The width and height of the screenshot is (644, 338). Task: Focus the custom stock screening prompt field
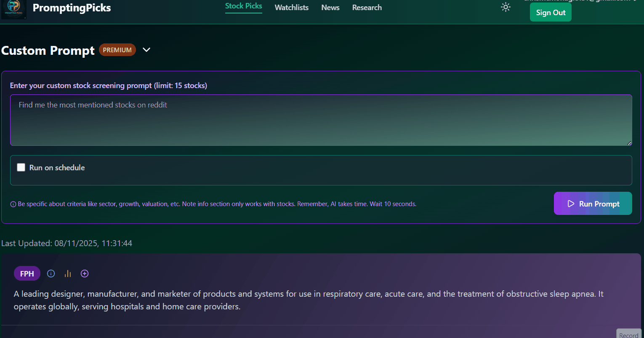tap(321, 120)
